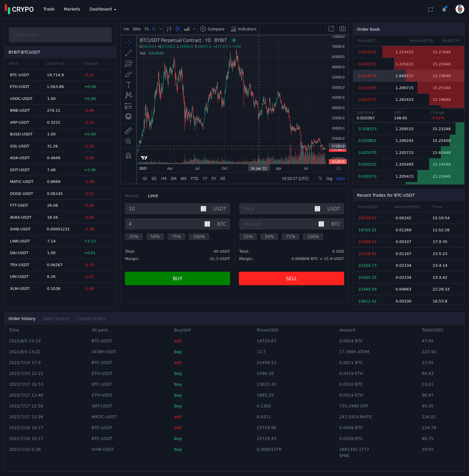Increment the USDT price stepper in buy form
The height and width of the screenshot is (476, 469).
(x=203, y=207)
